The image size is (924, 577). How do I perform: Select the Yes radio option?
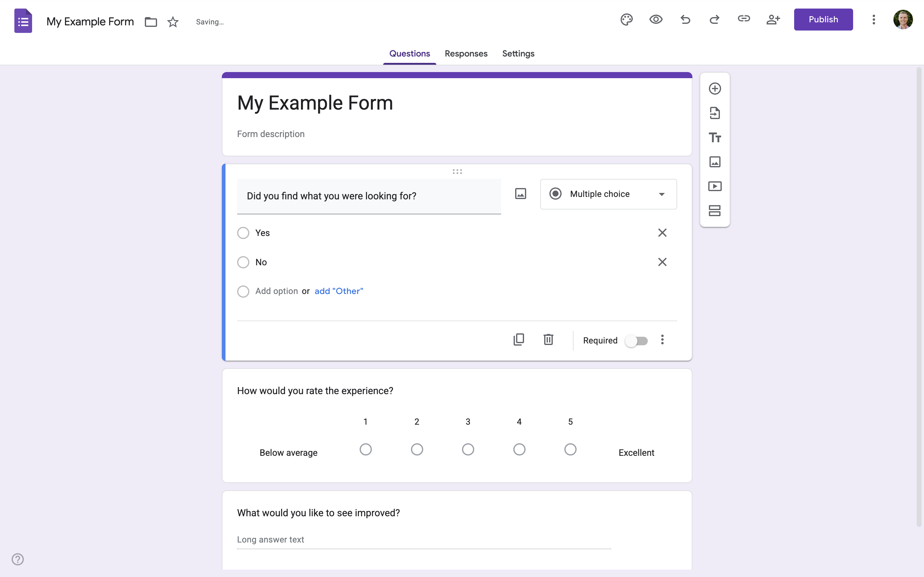243,232
